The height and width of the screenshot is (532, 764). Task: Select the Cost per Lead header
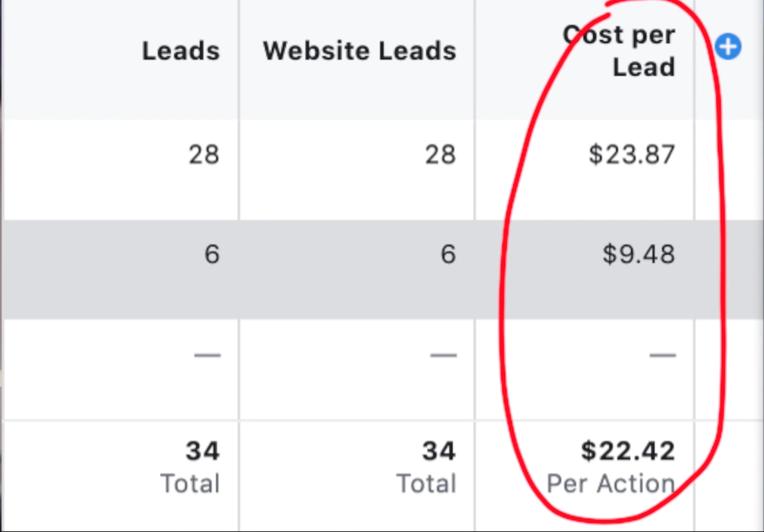point(619,51)
